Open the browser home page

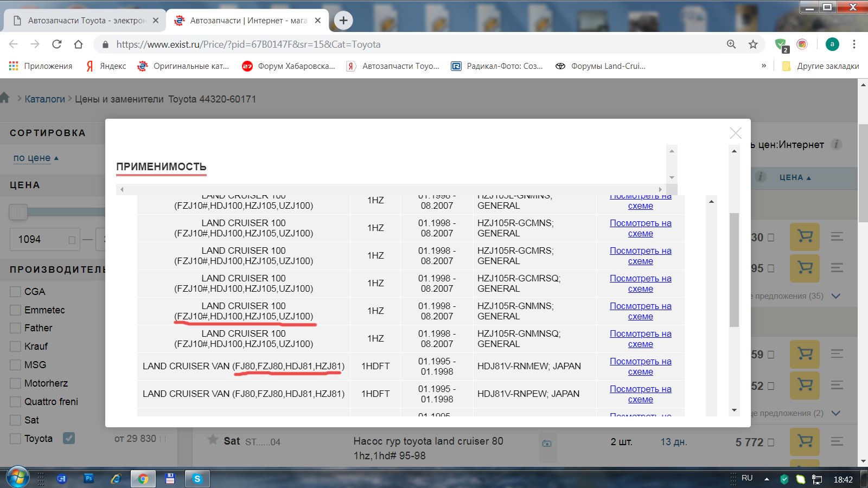point(78,44)
